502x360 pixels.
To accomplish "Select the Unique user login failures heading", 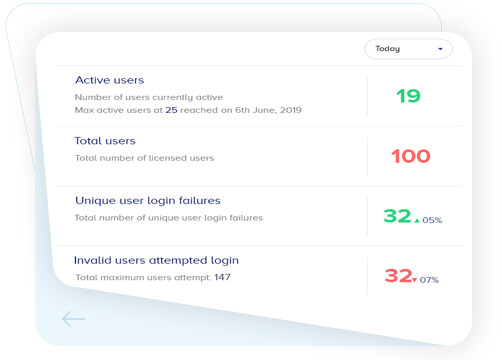I will pos(148,201).
